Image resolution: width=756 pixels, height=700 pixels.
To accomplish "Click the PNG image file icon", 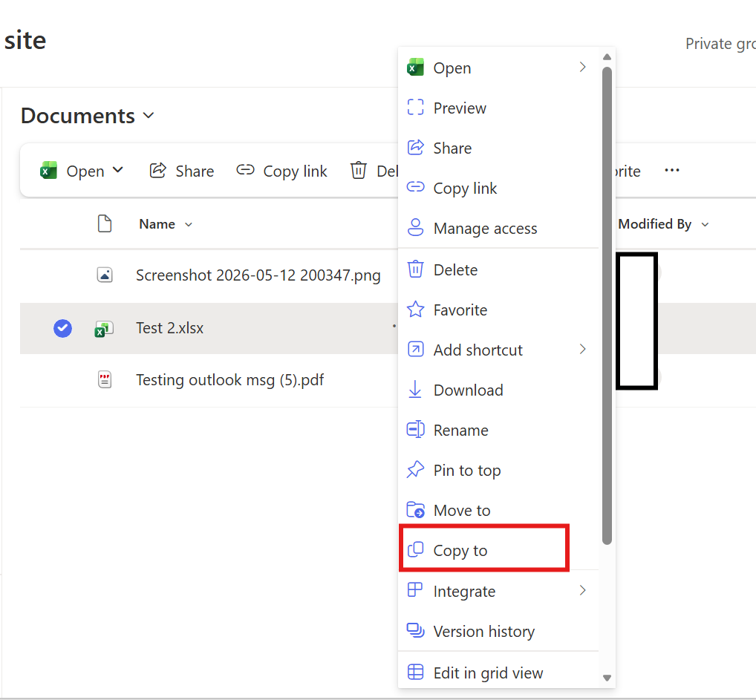I will [105, 275].
